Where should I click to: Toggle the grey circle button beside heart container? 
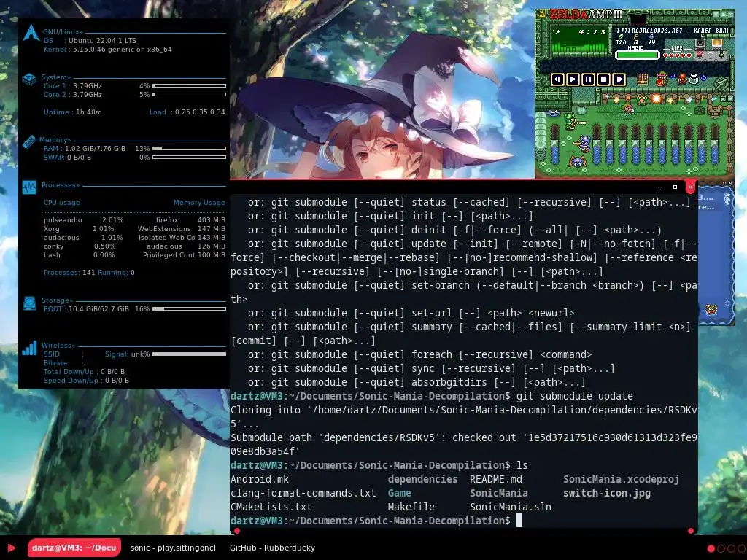click(x=711, y=55)
